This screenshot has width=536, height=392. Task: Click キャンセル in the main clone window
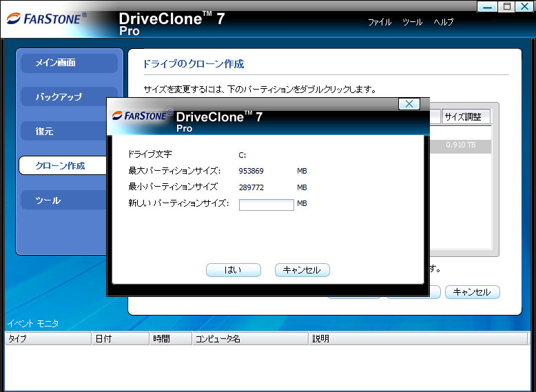(473, 292)
